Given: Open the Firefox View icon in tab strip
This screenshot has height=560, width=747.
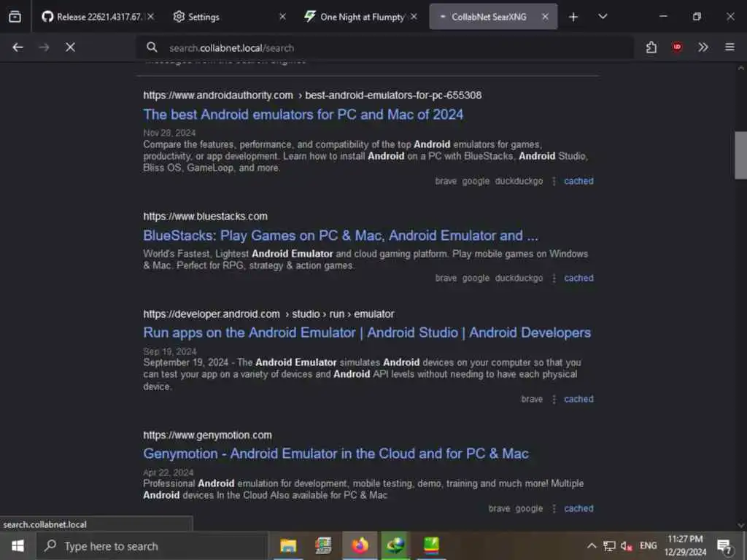Looking at the screenshot, I should (15, 17).
